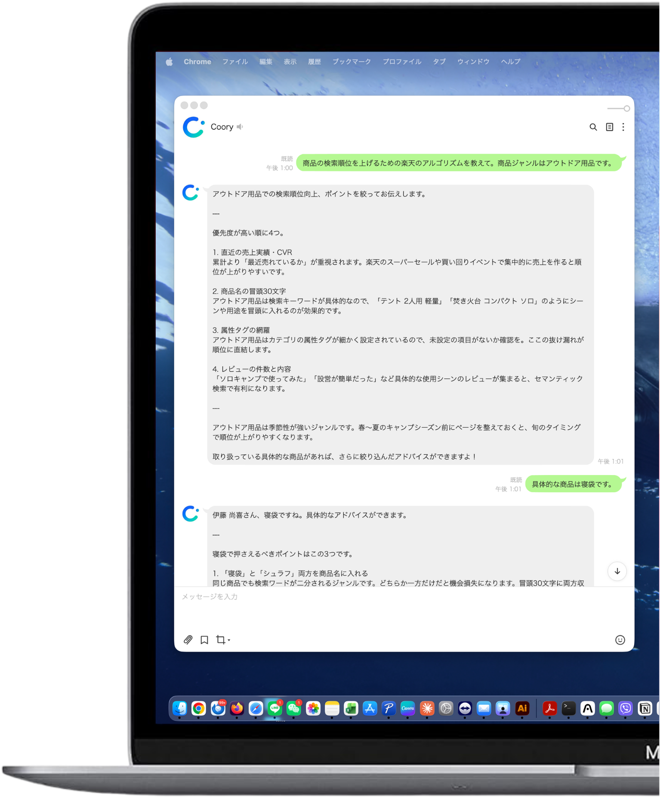The height and width of the screenshot is (812, 660).
Task: Open the three-dot more options menu
Action: [623, 127]
